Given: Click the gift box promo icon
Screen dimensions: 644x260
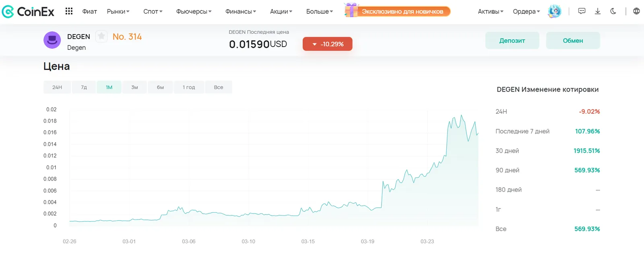Looking at the screenshot, I should (351, 10).
